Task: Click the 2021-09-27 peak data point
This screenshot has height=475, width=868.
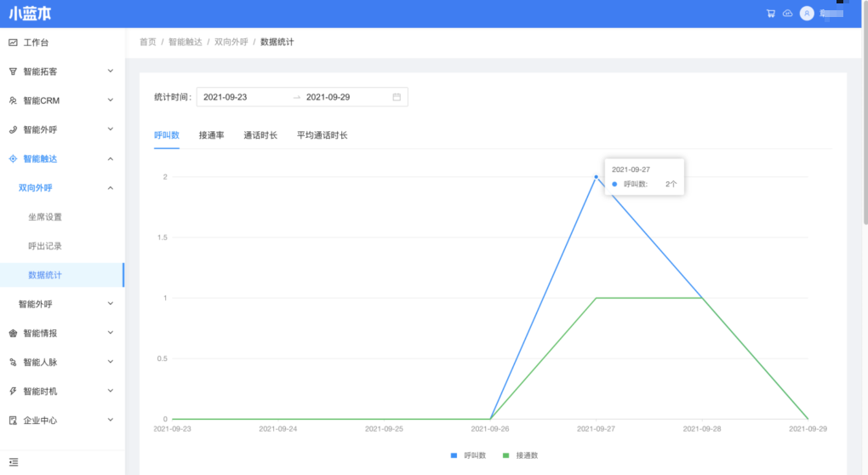Action: point(596,177)
